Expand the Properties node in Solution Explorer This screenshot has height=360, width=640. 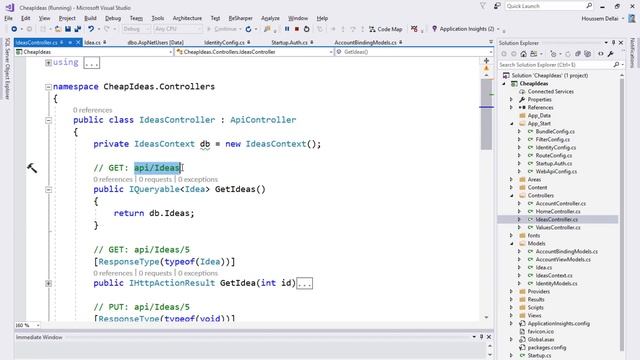pyautogui.click(x=511, y=100)
